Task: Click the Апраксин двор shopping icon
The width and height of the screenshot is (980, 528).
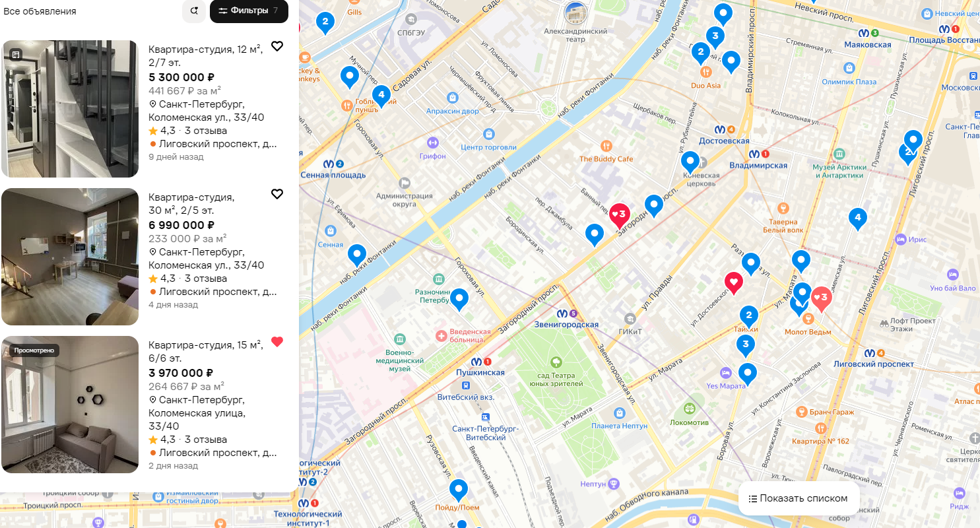Action: tap(452, 97)
